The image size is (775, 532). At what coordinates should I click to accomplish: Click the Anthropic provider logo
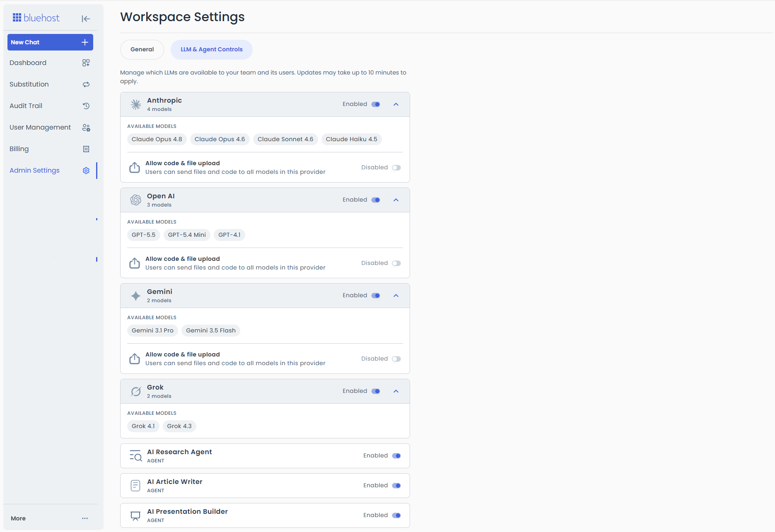tap(136, 104)
